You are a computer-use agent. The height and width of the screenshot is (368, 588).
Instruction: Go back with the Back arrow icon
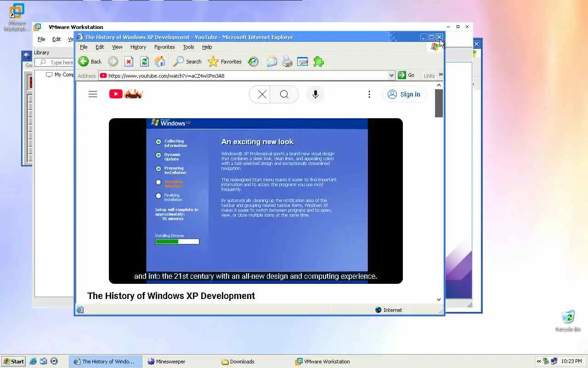coord(83,62)
